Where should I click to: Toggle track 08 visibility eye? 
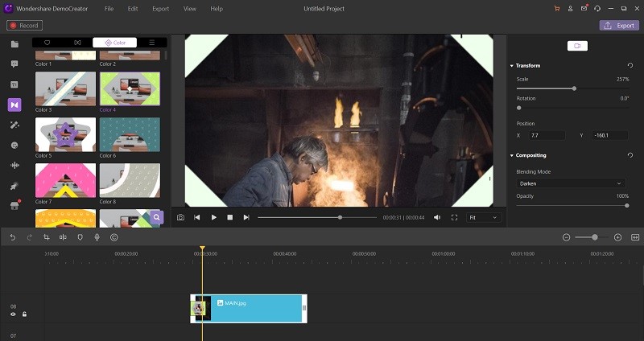13,314
